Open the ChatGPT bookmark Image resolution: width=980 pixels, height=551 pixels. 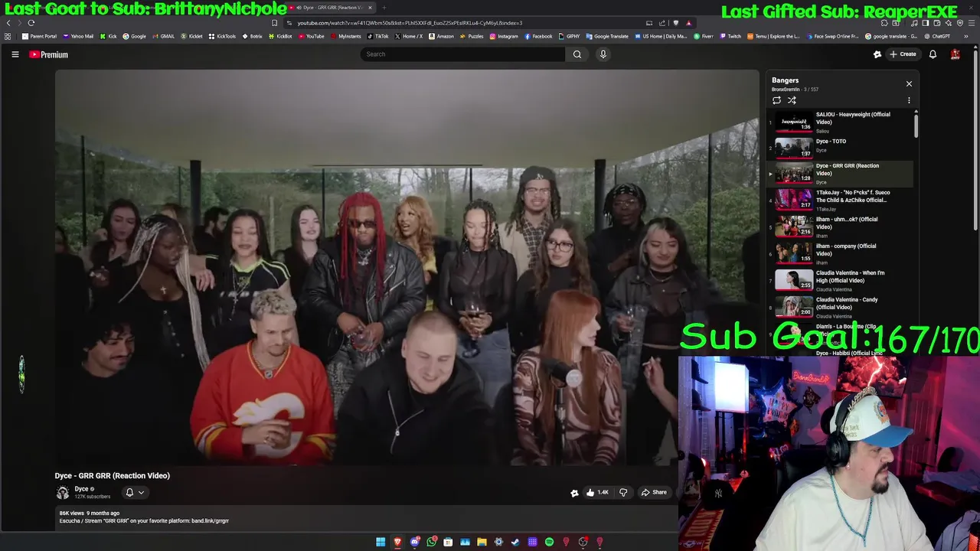coord(938,36)
